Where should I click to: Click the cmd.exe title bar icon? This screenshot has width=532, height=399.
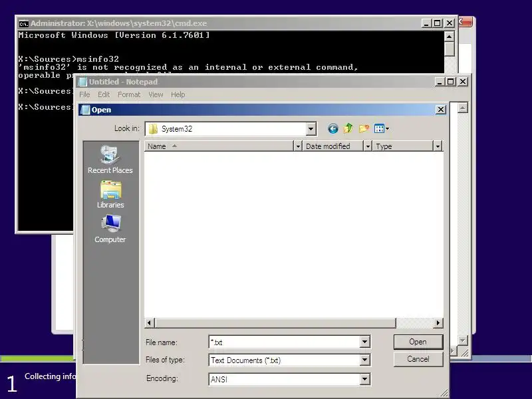23,23
